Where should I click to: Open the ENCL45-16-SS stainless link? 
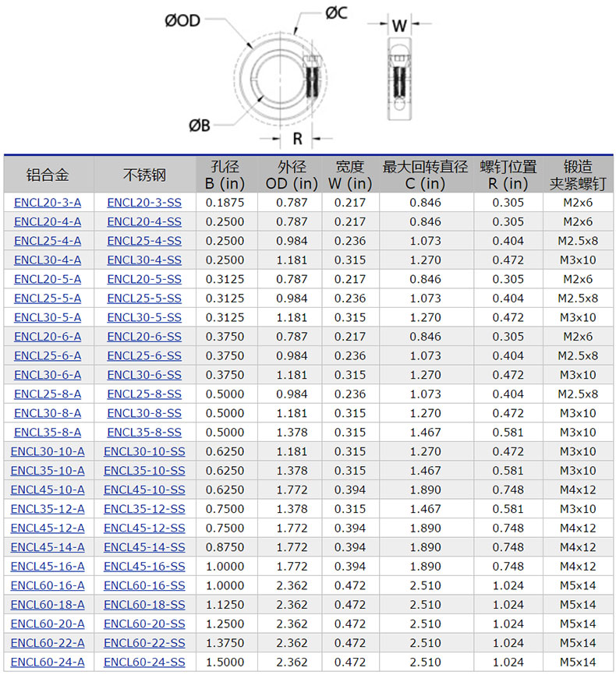144,567
